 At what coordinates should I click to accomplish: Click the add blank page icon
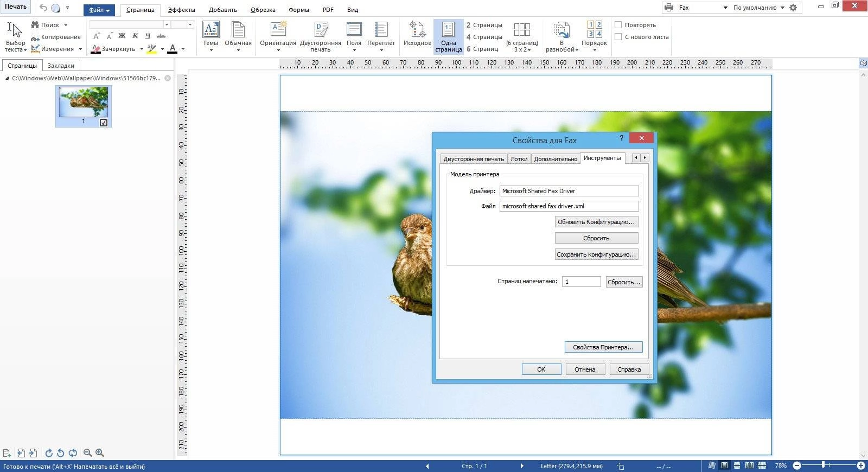coord(7,453)
